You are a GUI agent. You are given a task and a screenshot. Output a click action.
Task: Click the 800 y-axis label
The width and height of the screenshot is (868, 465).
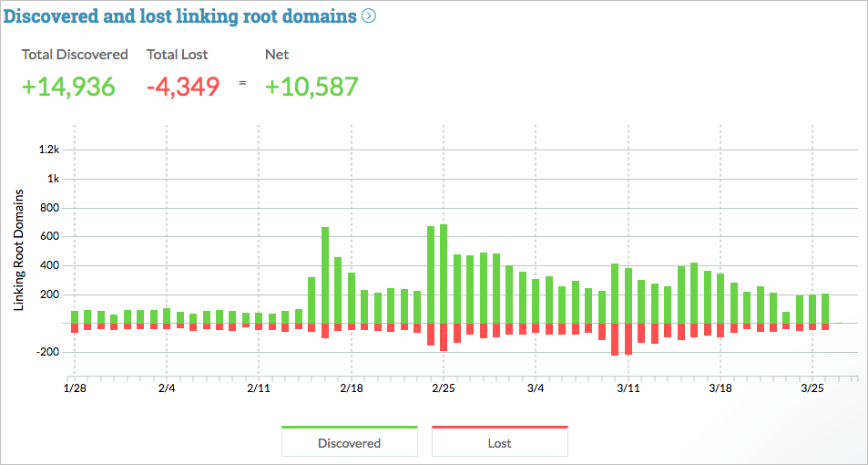click(51, 209)
